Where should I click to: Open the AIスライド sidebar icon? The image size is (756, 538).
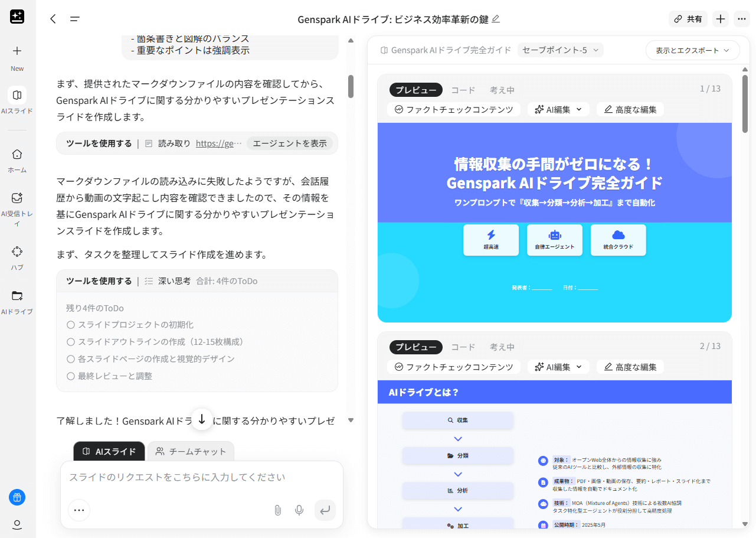pyautogui.click(x=17, y=95)
